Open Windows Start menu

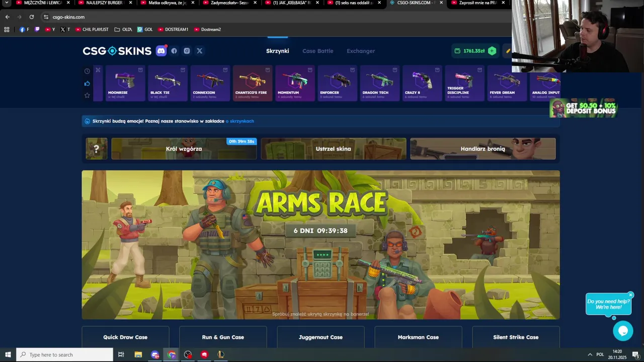(8, 354)
